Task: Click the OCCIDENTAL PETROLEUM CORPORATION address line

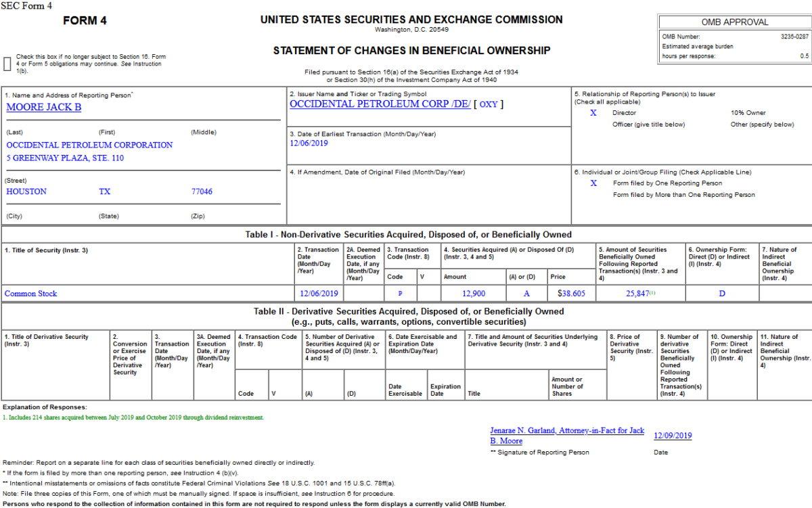Action: coord(89,145)
